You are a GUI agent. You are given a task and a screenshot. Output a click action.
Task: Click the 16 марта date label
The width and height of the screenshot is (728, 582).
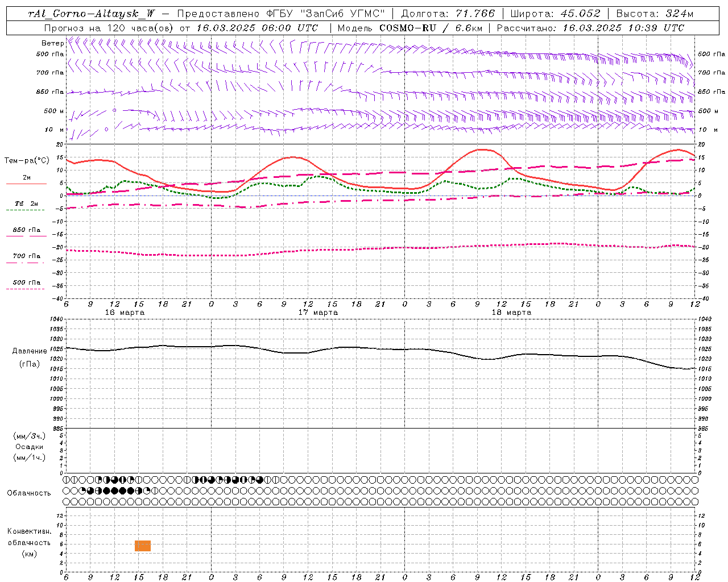[x=125, y=313]
